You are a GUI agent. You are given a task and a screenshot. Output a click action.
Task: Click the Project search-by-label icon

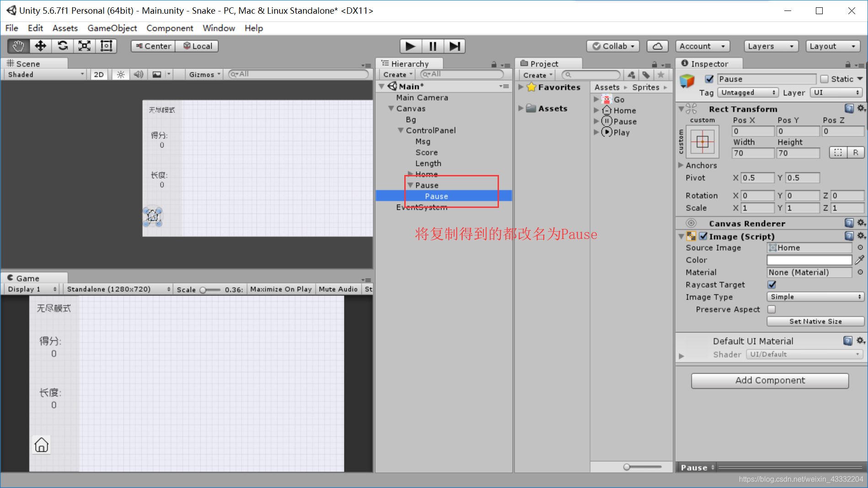click(646, 75)
